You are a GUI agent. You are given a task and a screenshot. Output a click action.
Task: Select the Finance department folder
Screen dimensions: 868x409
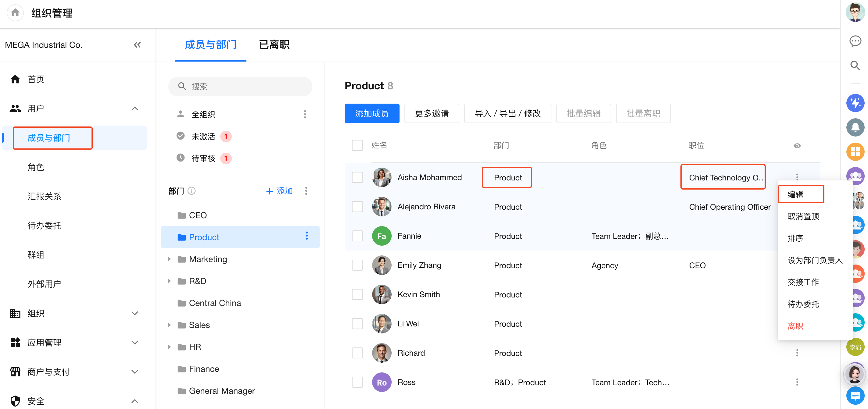click(x=204, y=368)
